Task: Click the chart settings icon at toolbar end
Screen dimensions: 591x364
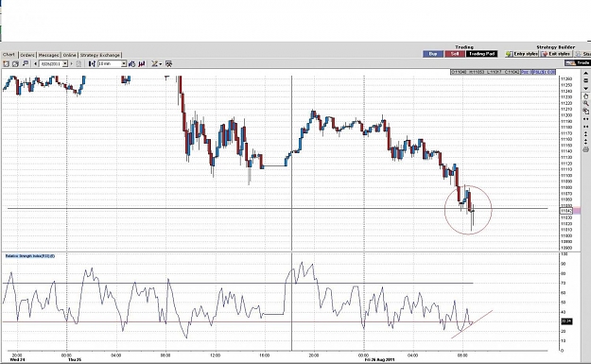Action: [169, 64]
